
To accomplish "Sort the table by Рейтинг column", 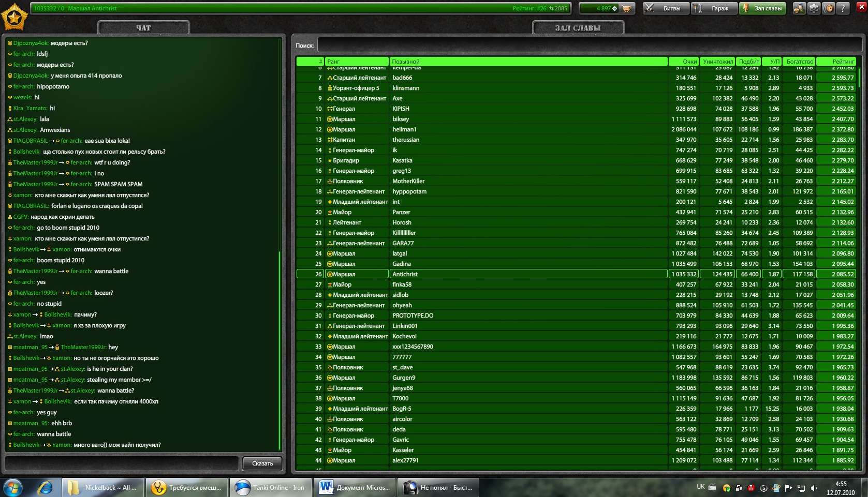I will tap(836, 62).
